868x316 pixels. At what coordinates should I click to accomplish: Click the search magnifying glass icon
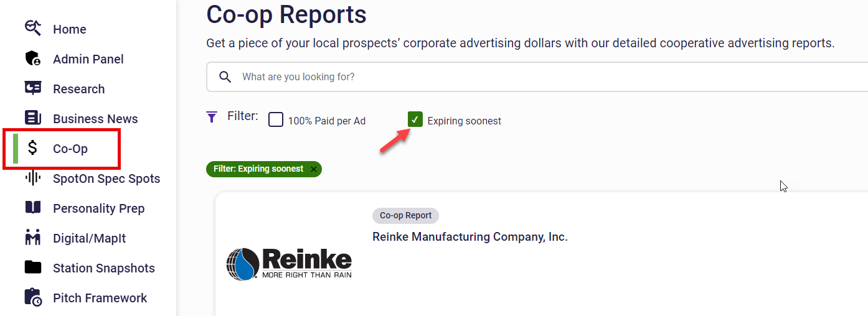click(225, 77)
